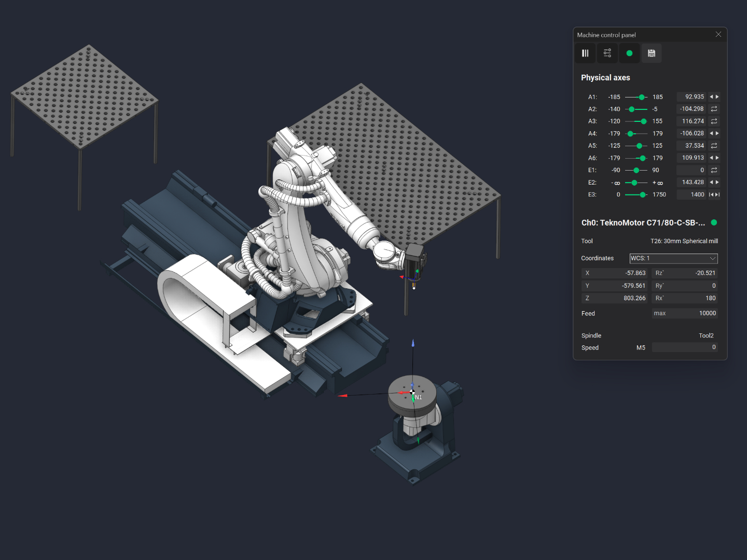
Task: Click the A1 value field showing 92.935
Action: point(691,97)
